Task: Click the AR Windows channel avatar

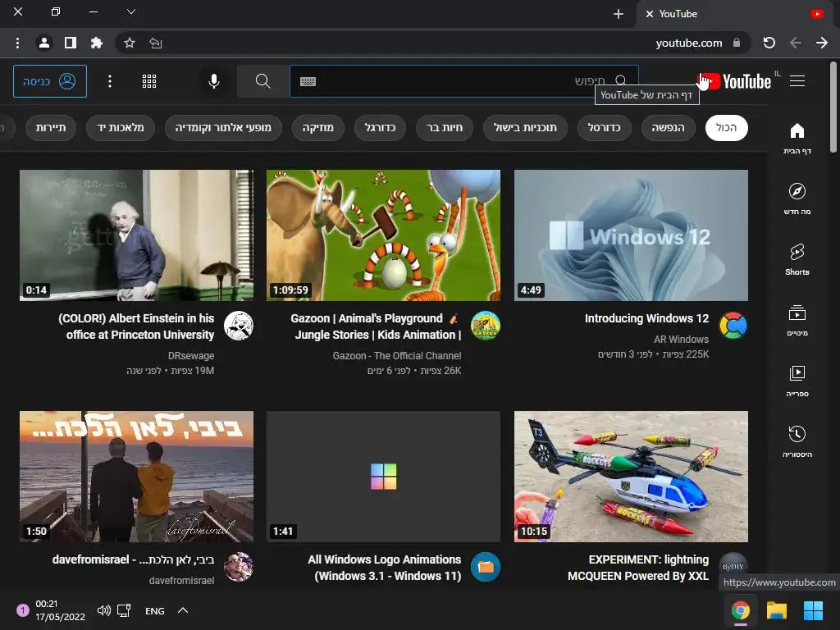Action: point(733,326)
